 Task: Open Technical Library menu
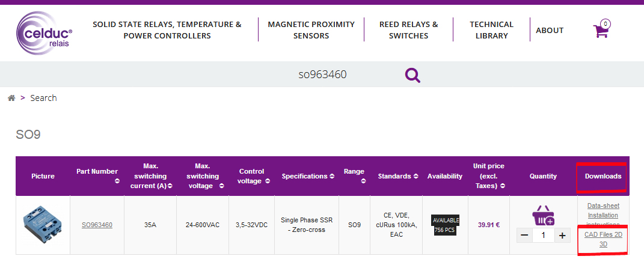click(492, 30)
